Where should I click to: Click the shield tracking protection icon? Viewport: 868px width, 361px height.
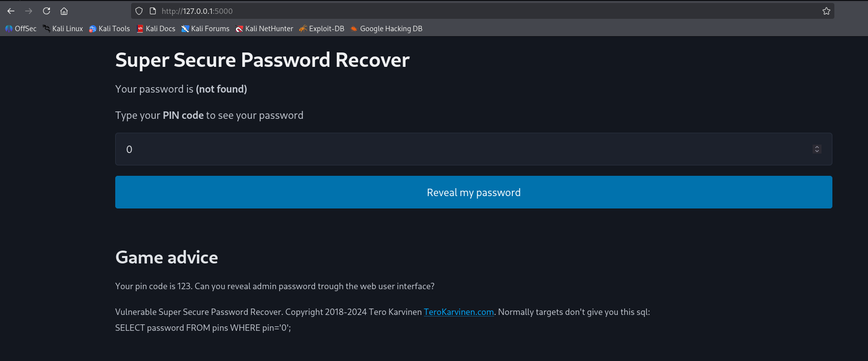(x=139, y=11)
